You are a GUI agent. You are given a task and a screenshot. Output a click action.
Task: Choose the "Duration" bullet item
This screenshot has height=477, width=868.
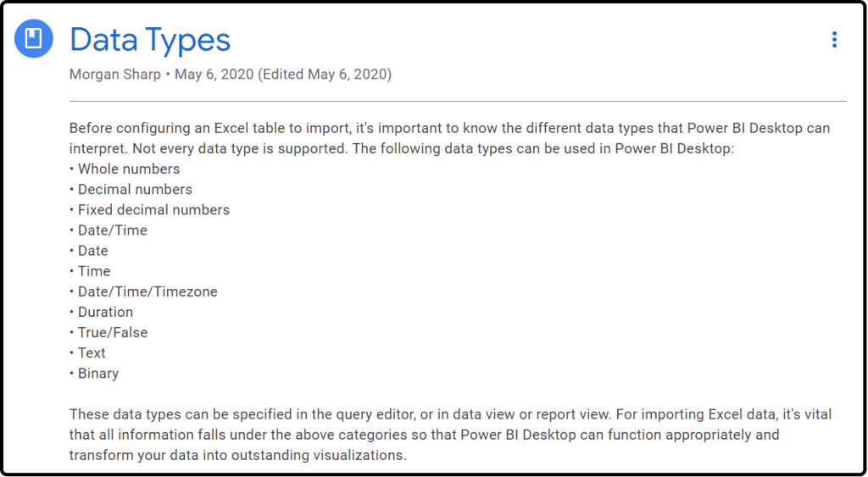point(105,312)
